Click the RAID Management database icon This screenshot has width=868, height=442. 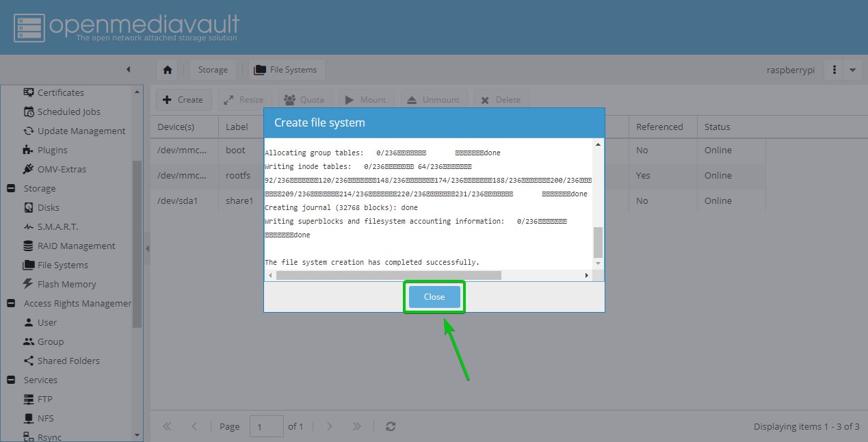(29, 246)
